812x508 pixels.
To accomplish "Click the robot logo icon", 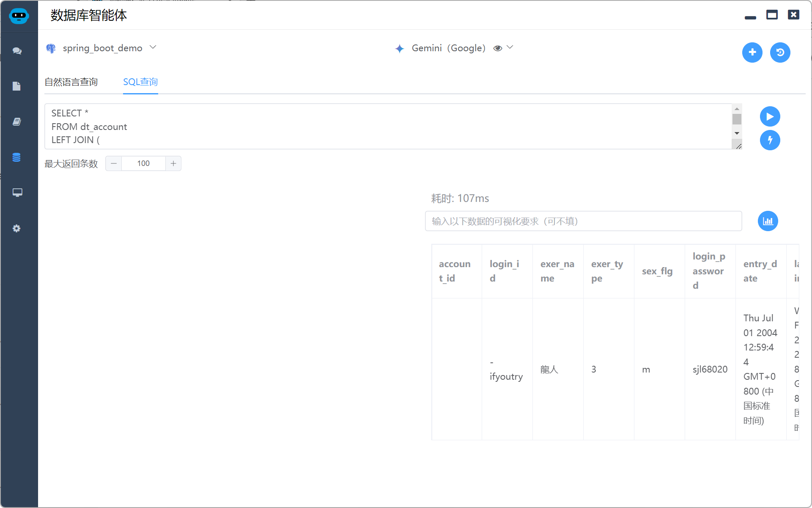I will 19,16.
